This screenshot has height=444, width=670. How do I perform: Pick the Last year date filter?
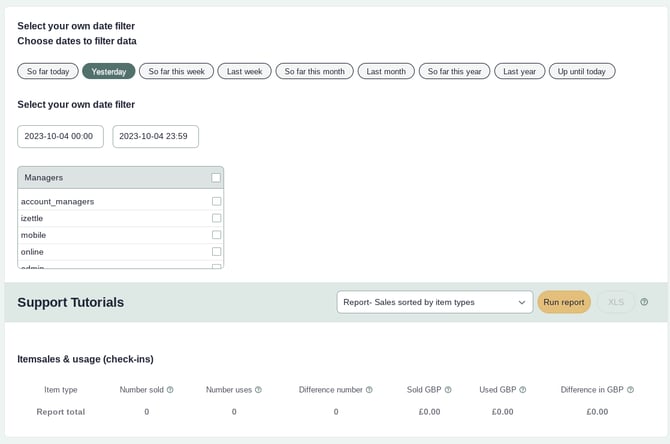coord(519,71)
